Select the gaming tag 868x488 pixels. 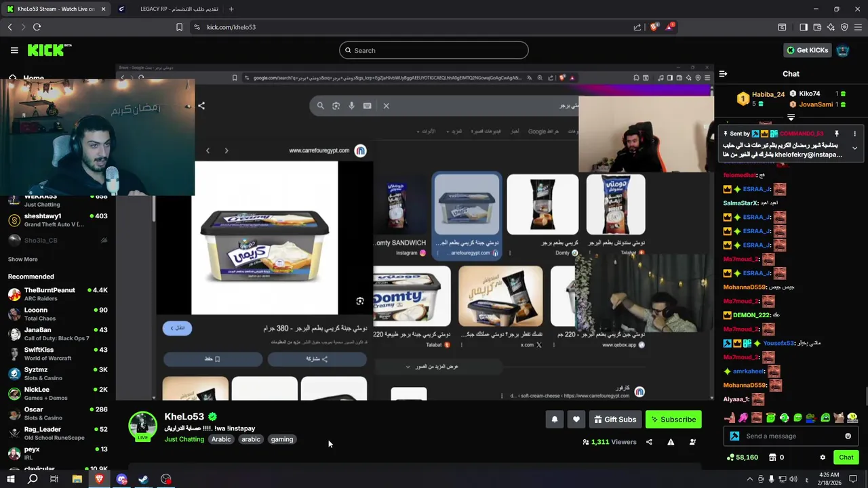click(282, 439)
